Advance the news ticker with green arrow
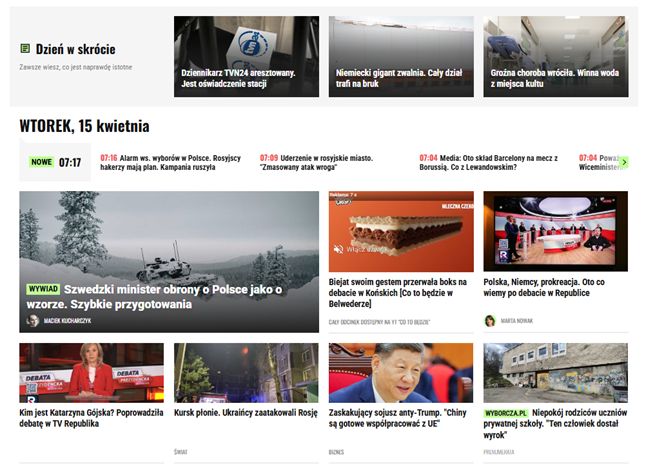This screenshot has height=464, width=655. [624, 162]
